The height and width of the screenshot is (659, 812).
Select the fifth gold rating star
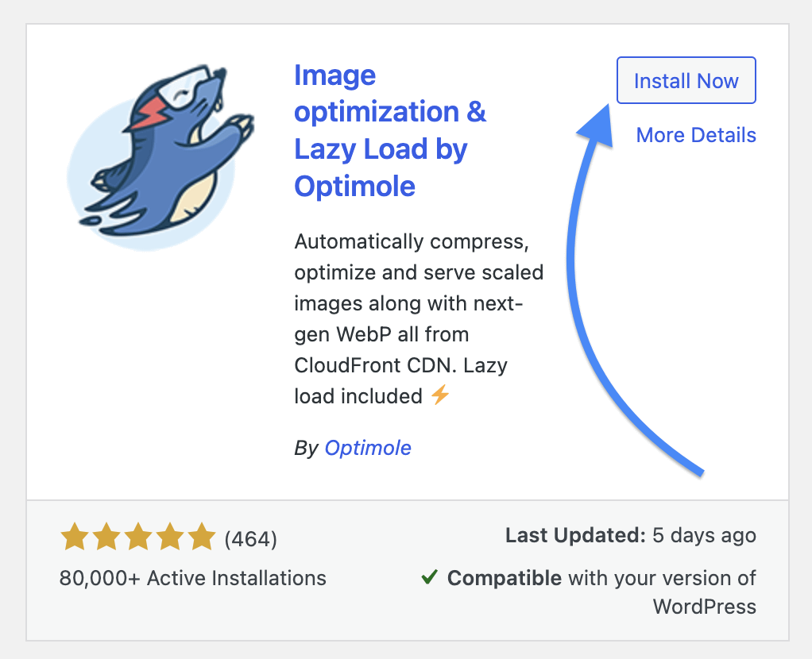tap(201, 538)
